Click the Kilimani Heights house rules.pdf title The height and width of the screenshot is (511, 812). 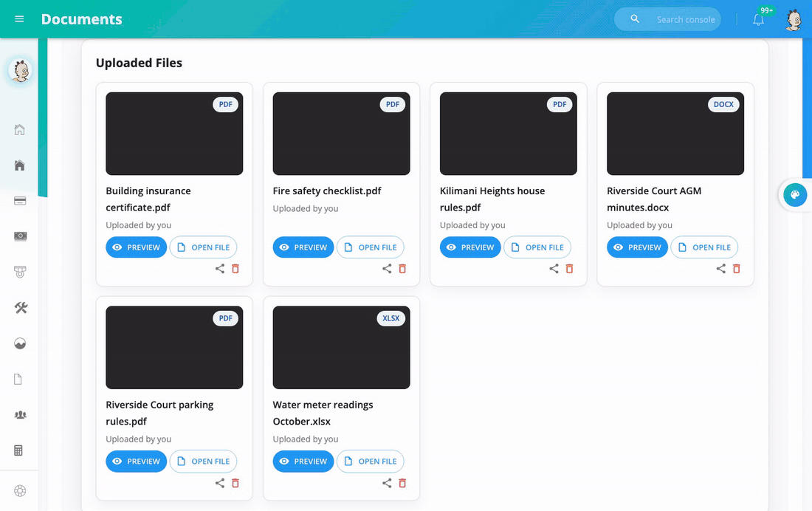(x=492, y=199)
